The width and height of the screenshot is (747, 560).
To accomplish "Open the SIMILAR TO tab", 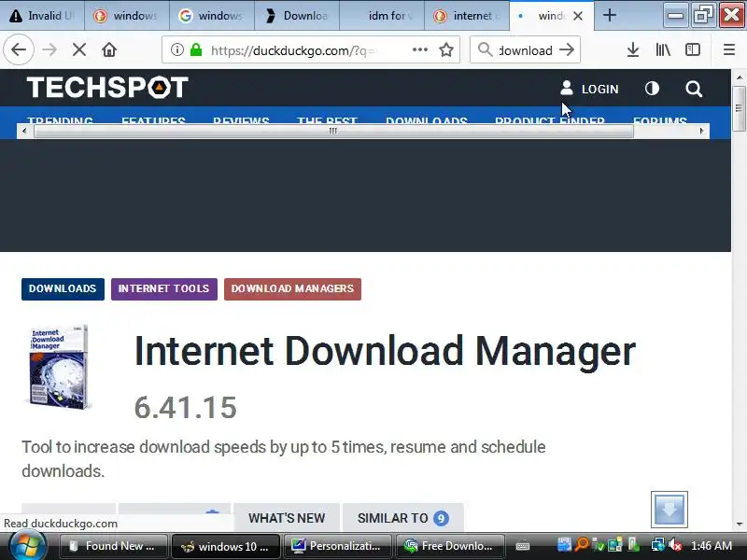I will pyautogui.click(x=403, y=518).
